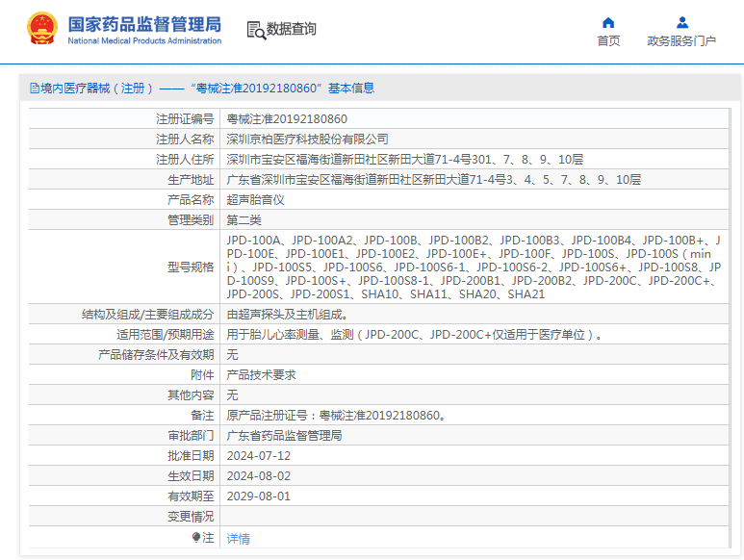Click the 注册证编号 row label

point(185,119)
